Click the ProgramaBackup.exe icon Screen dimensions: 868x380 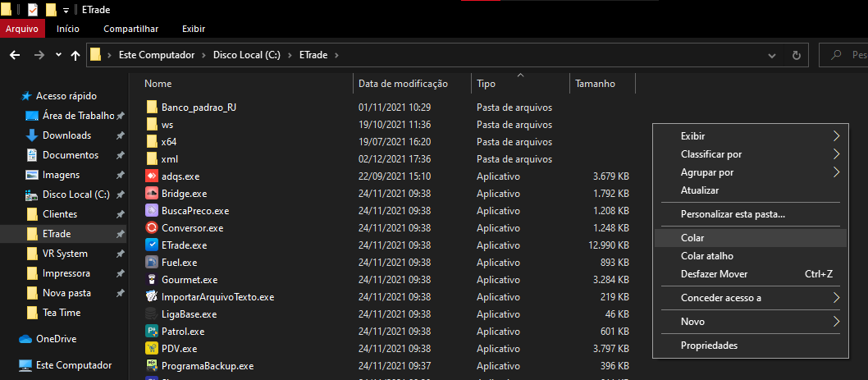pos(152,366)
